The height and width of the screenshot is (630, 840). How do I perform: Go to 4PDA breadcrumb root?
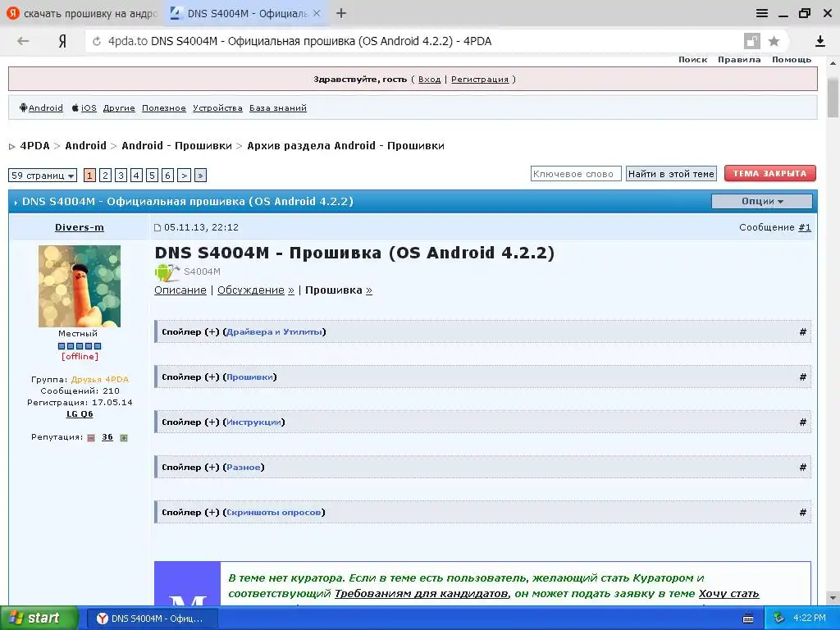click(34, 146)
